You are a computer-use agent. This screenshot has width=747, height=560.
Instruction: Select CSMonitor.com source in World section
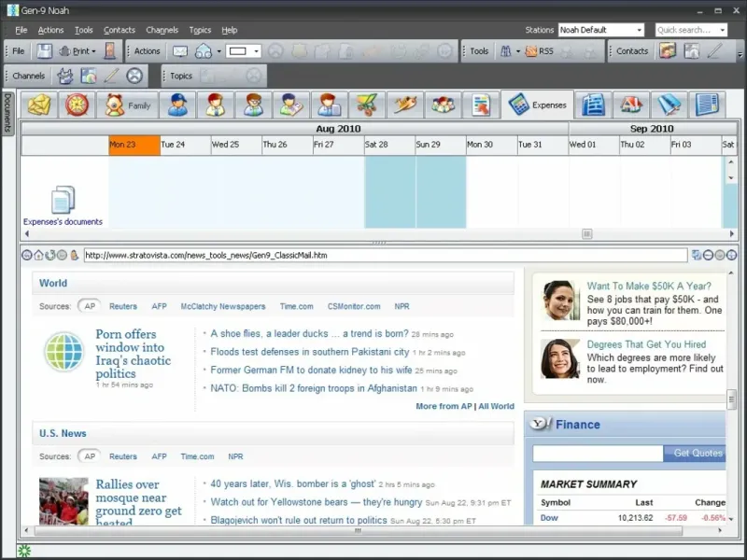tap(354, 306)
